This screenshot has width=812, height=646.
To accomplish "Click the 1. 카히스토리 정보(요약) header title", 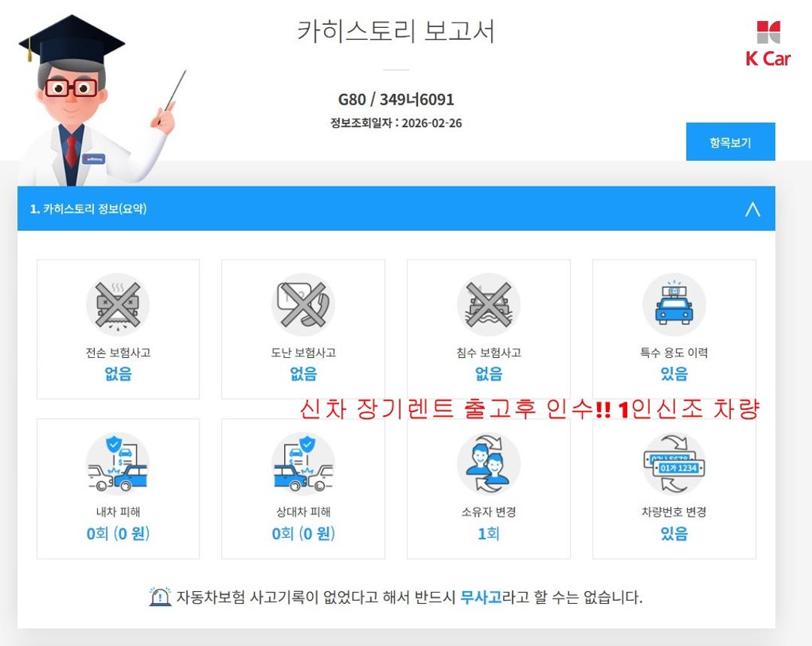I will tap(88, 209).
